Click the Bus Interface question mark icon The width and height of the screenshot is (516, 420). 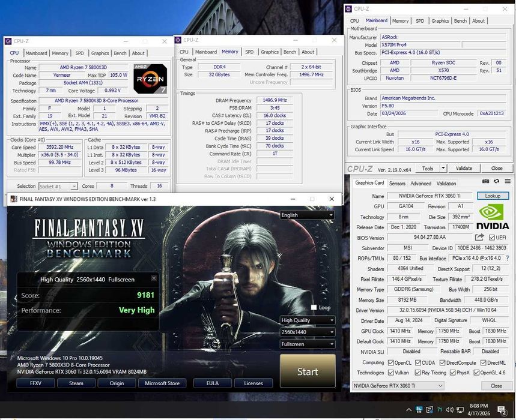(x=507, y=258)
